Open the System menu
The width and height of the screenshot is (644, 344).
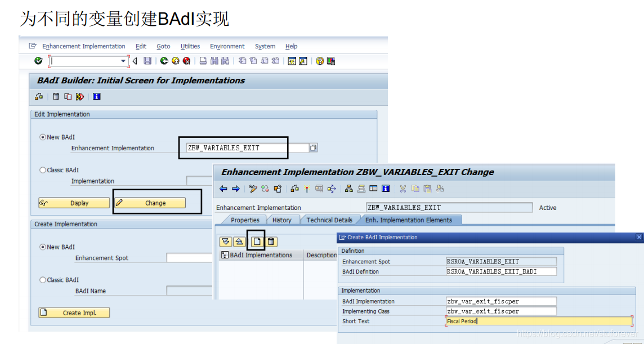(265, 46)
